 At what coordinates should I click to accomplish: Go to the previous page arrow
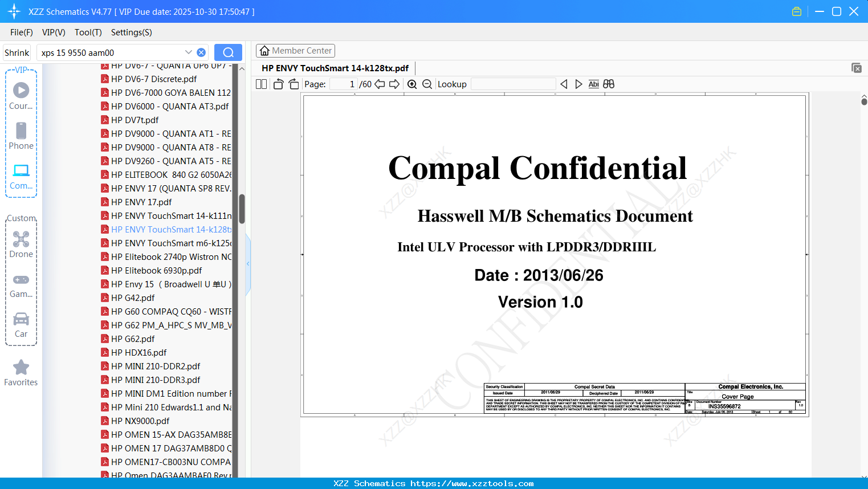coord(380,84)
